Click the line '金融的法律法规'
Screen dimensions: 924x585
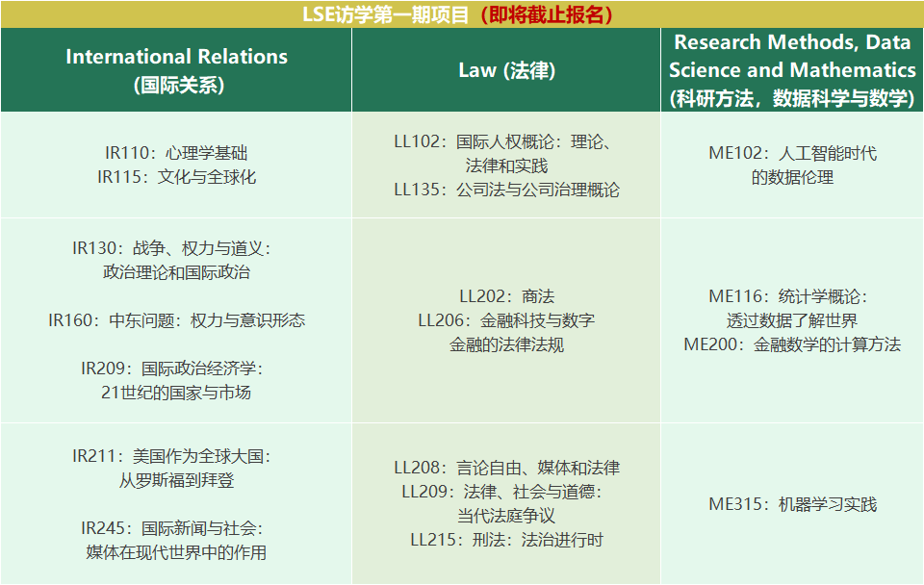(506, 344)
